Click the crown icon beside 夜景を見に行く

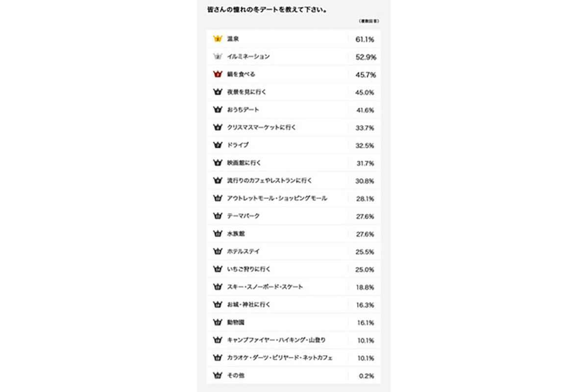(218, 92)
